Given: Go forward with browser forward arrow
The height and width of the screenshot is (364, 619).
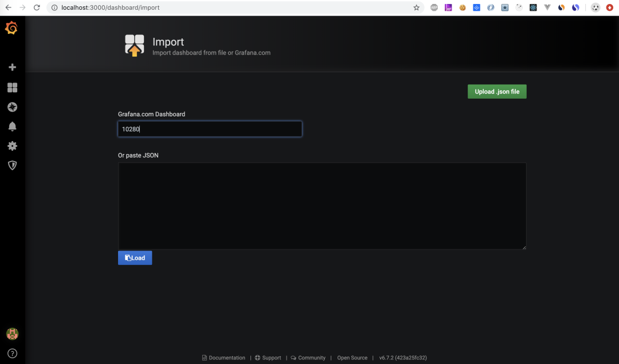Looking at the screenshot, I should tap(22, 7).
